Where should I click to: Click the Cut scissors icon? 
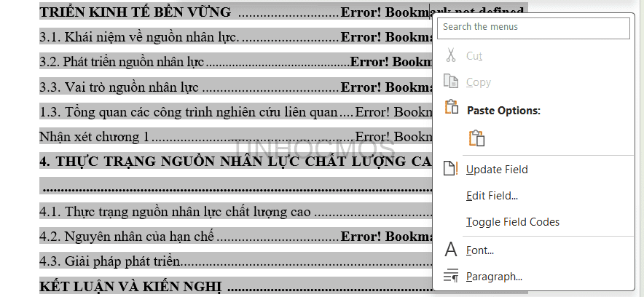tap(451, 55)
